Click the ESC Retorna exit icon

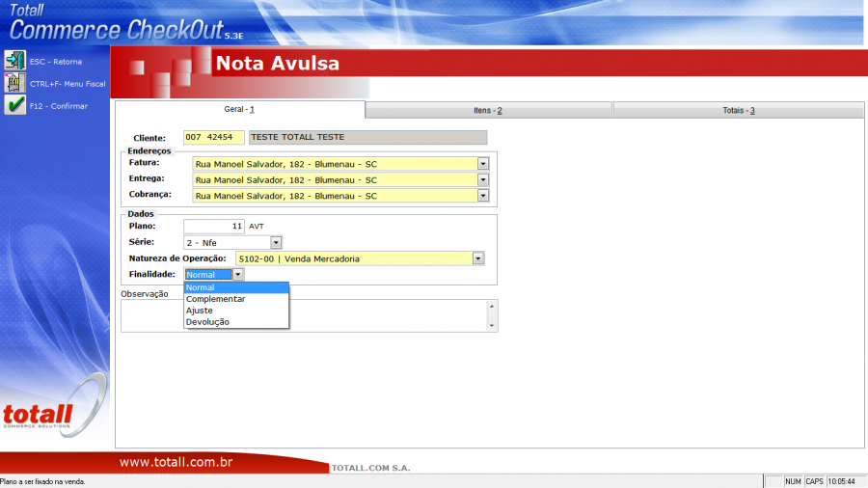coord(14,61)
